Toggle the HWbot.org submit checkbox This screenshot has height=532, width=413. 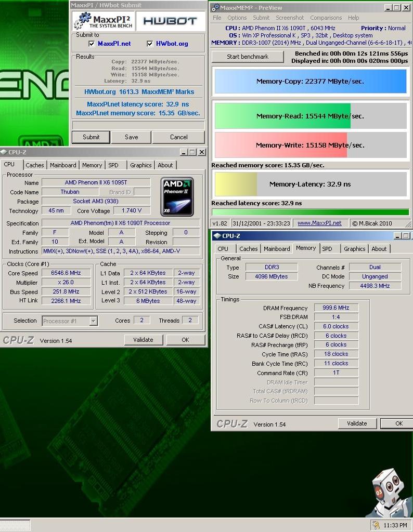coord(149,44)
